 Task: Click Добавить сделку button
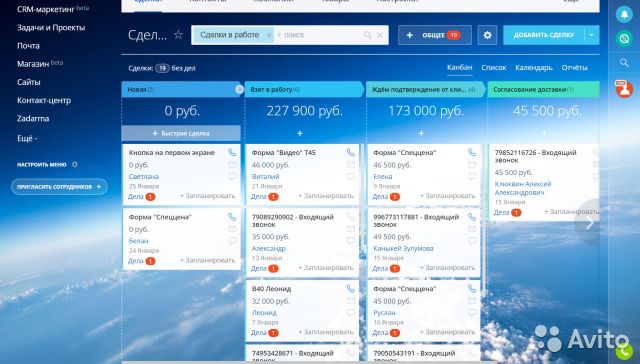(x=544, y=35)
